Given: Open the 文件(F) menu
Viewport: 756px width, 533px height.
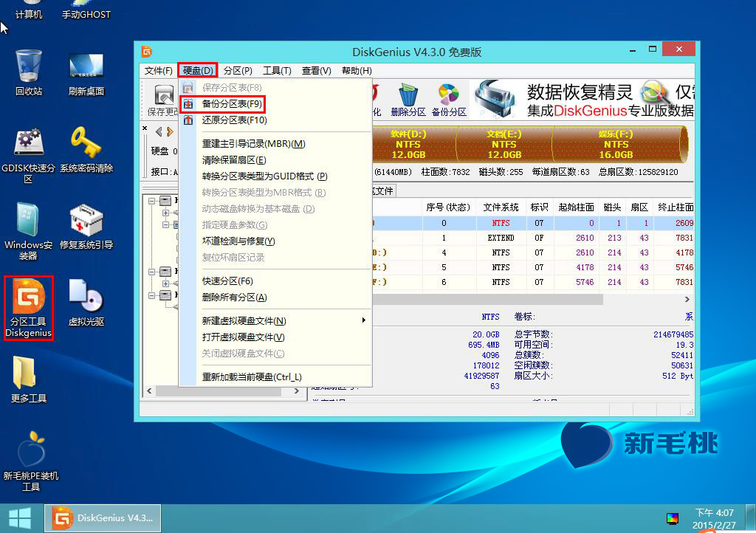Looking at the screenshot, I should point(158,71).
